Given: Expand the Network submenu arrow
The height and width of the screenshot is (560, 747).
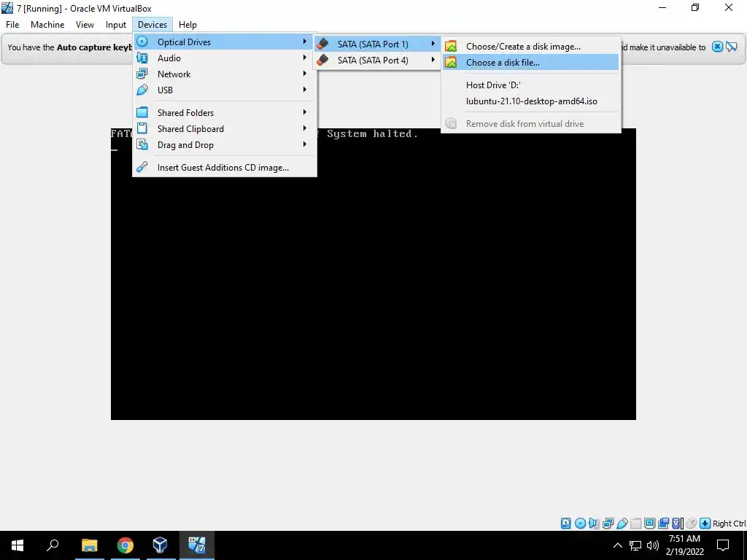Looking at the screenshot, I should [304, 74].
